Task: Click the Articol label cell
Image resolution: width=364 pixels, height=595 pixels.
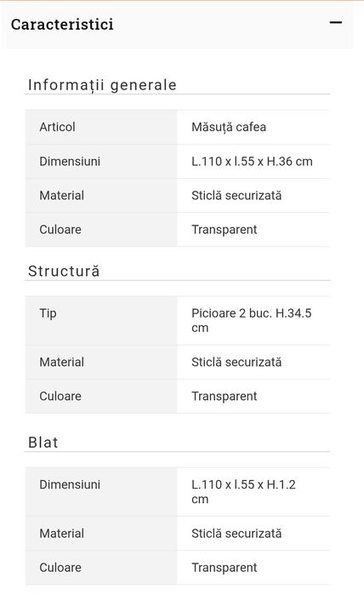Action: pos(101,127)
